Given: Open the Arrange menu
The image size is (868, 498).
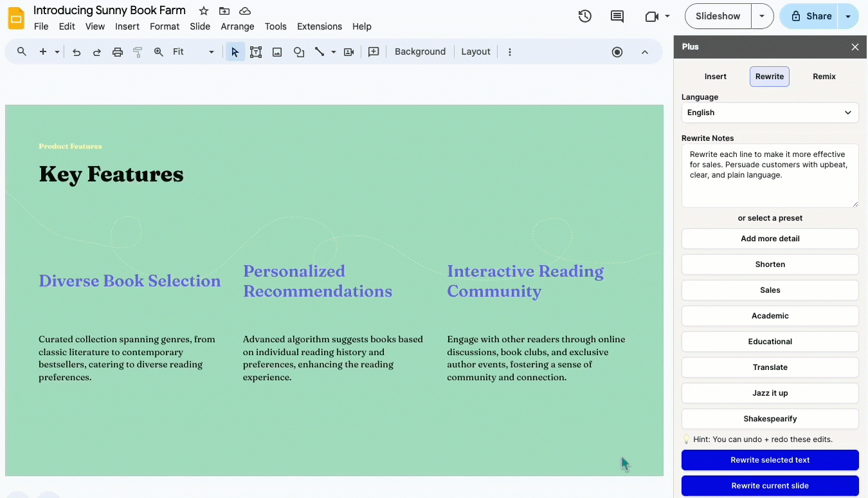Looking at the screenshot, I should coord(237,26).
